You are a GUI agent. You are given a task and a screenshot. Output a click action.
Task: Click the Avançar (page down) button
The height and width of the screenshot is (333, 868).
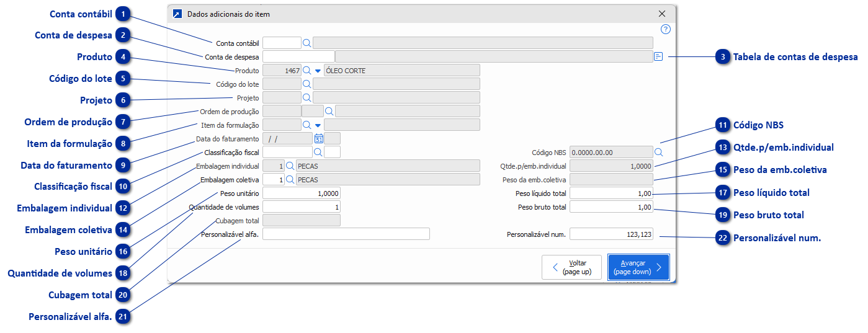638,267
